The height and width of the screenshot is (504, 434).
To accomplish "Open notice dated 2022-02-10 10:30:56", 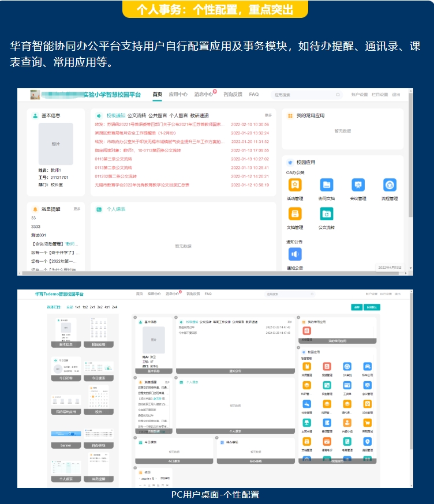I will click(x=182, y=125).
